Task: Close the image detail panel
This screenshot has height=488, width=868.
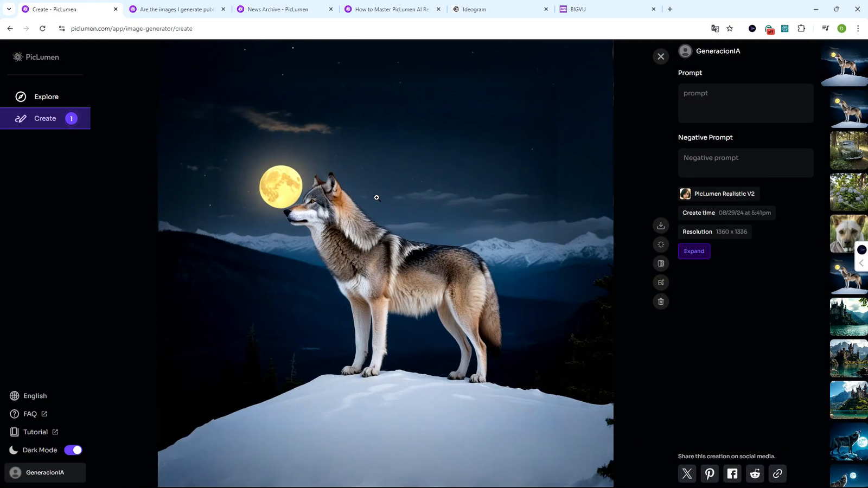Action: [x=661, y=56]
